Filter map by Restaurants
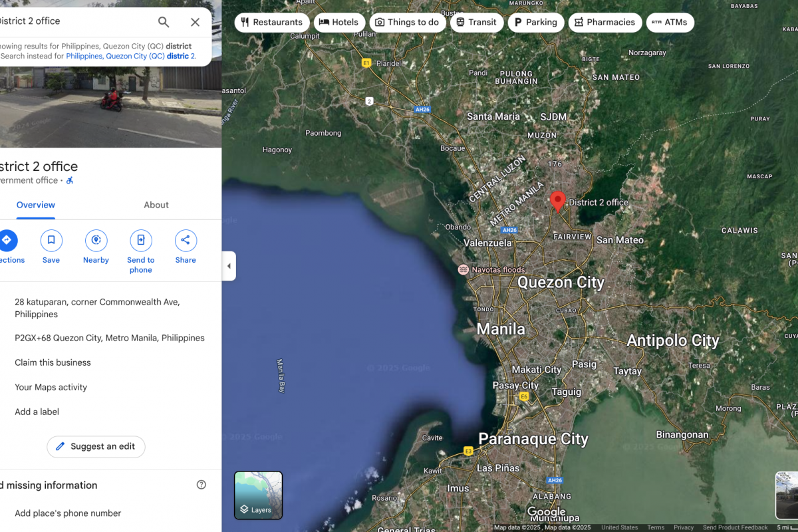This screenshot has height=532, width=798. click(x=271, y=22)
